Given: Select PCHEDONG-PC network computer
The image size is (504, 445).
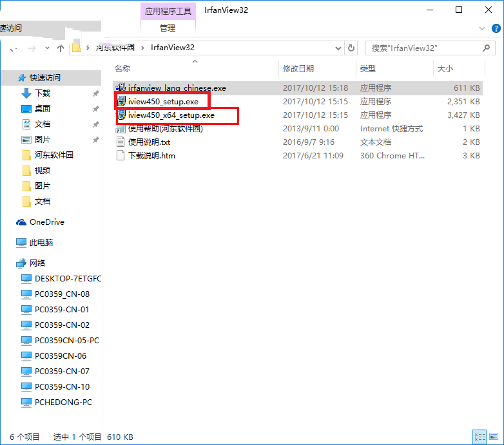Looking at the screenshot, I should (x=63, y=402).
